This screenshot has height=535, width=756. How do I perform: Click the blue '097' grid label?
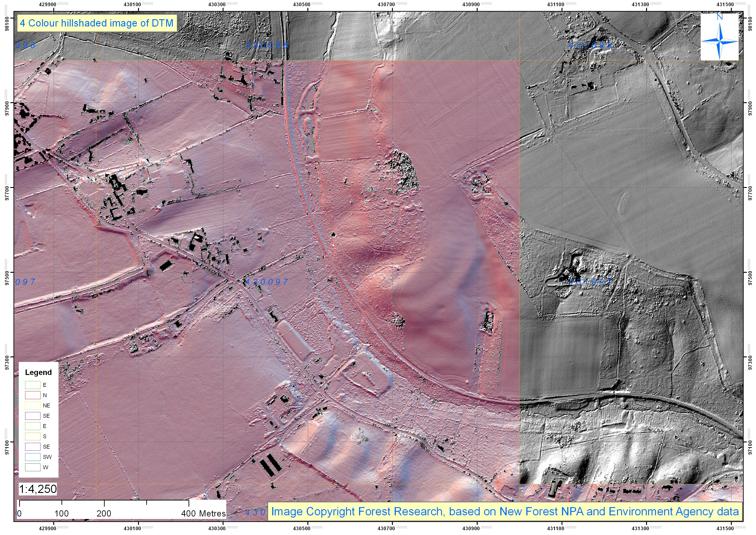pos(25,282)
